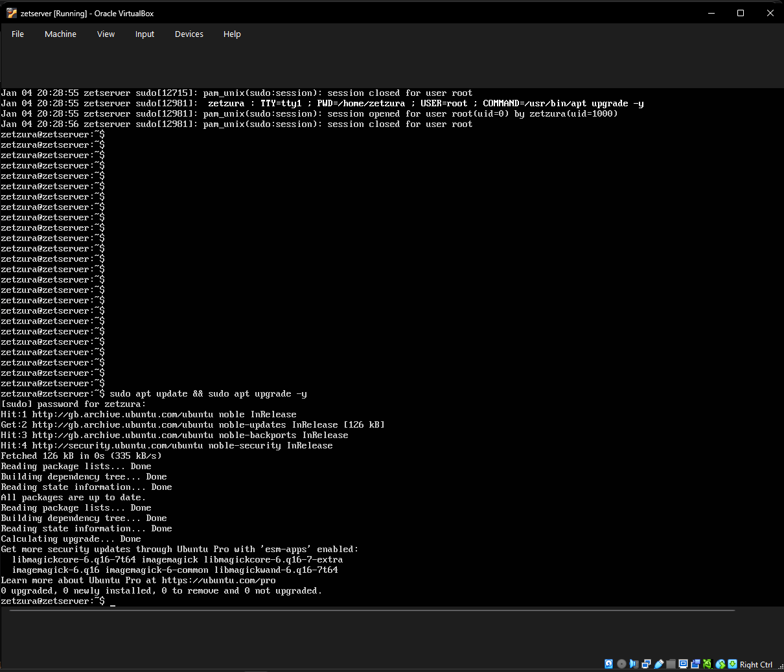Click the recording status indicator
This screenshot has width=784, height=672.
695,664
